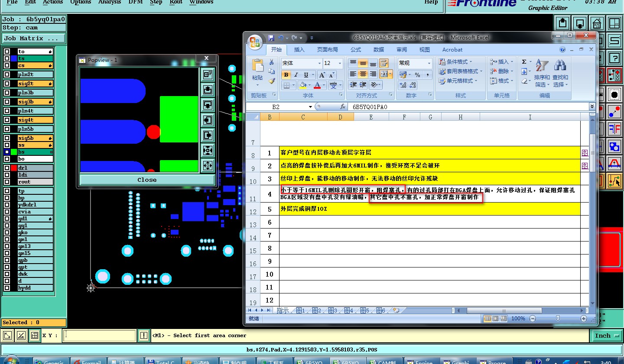Open the Inch units dropdown
Screen dimensions: 624x364
point(606,335)
